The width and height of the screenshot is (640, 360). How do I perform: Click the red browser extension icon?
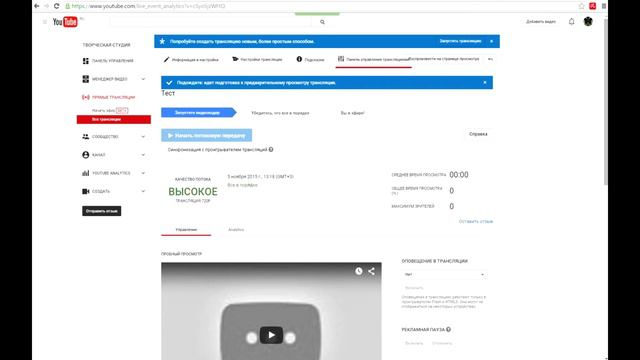point(593,6)
